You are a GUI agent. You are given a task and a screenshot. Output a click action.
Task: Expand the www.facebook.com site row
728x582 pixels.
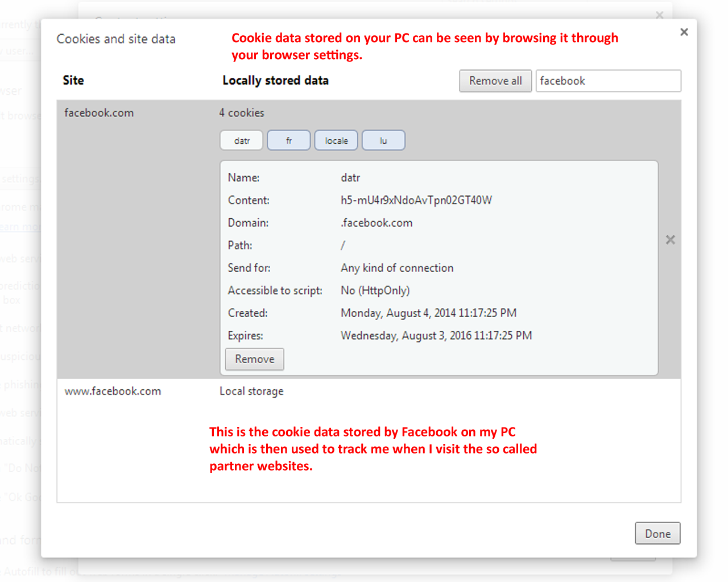[113, 392]
